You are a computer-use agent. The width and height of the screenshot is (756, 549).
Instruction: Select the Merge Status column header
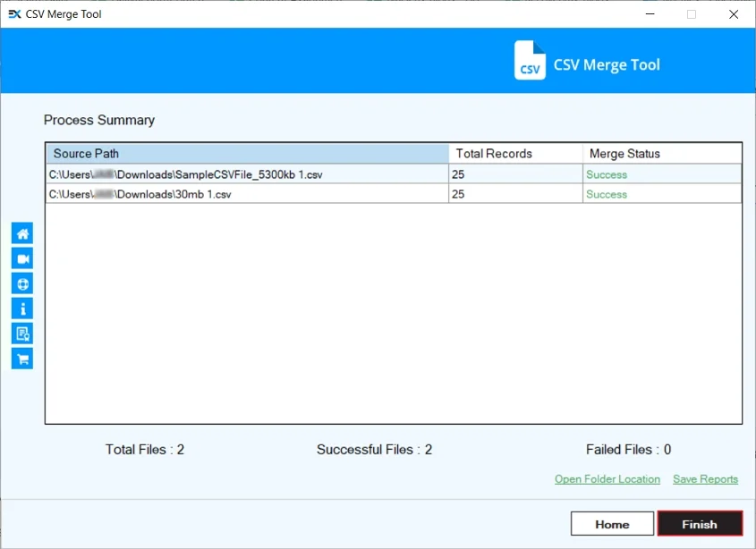624,153
